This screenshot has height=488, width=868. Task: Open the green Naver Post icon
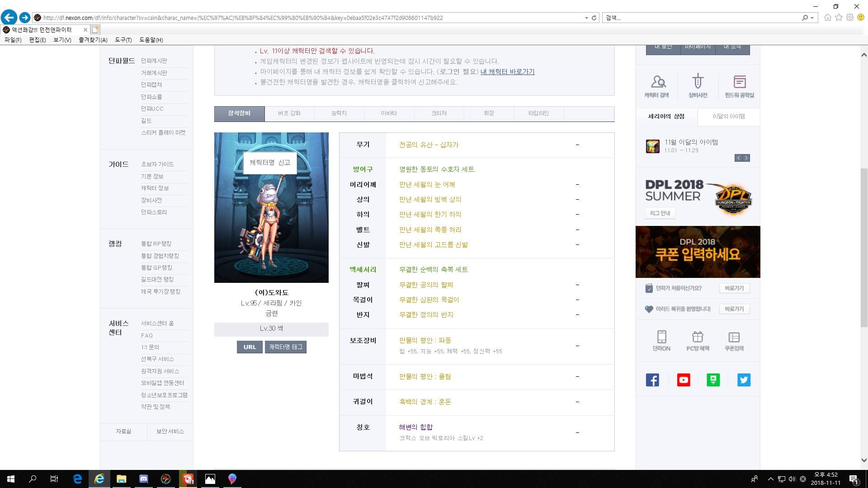pyautogui.click(x=713, y=380)
